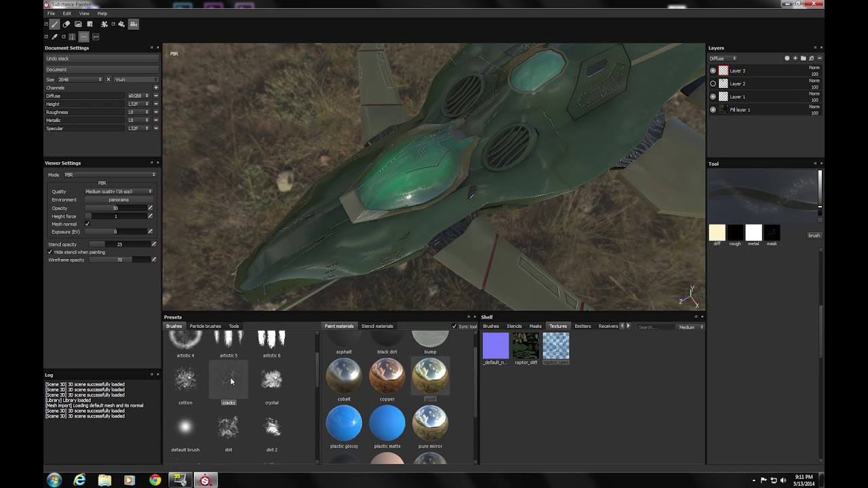
Task: Open the Quality dropdown
Action: pos(119,192)
